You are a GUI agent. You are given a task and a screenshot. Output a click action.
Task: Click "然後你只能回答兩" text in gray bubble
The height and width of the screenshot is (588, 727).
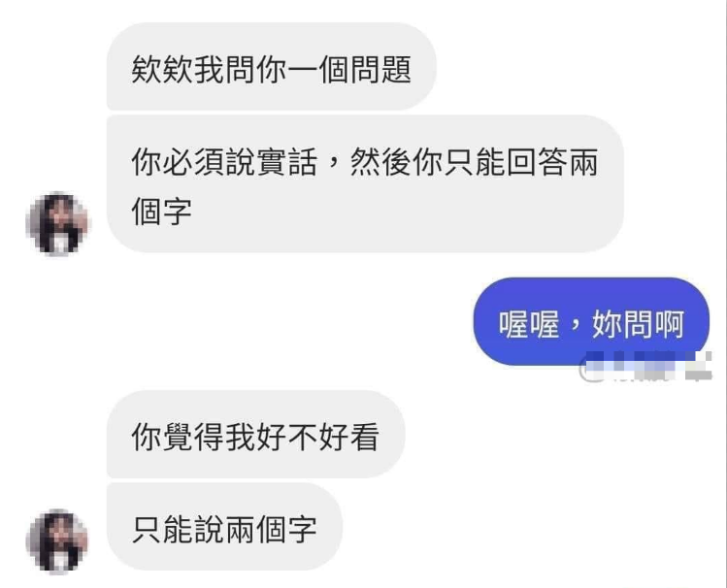474,162
